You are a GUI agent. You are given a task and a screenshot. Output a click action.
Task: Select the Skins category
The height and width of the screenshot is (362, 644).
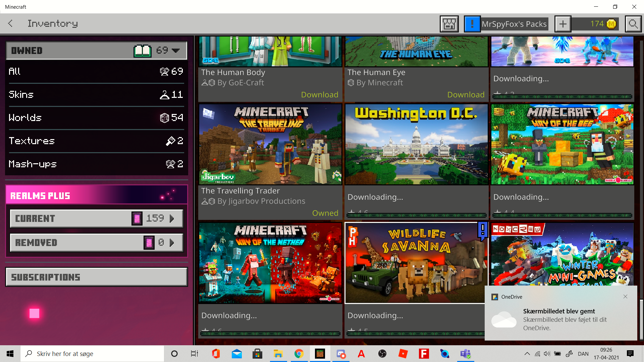coord(96,95)
